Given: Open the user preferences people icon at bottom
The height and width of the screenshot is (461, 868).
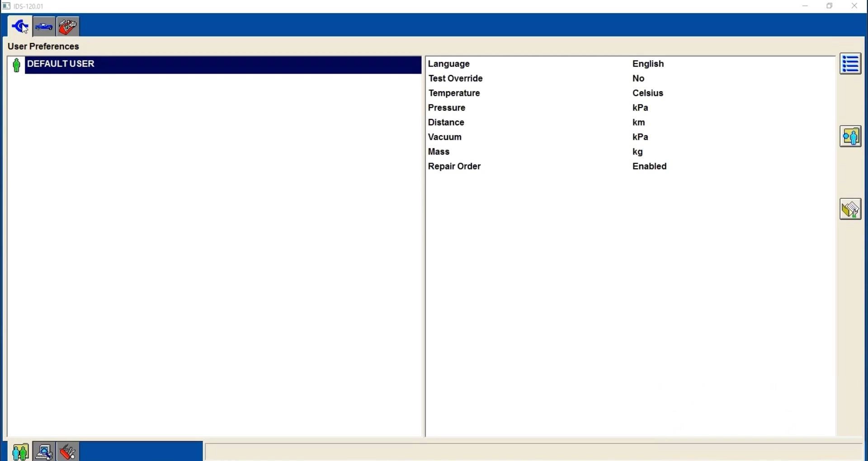Looking at the screenshot, I should pyautogui.click(x=20, y=452).
